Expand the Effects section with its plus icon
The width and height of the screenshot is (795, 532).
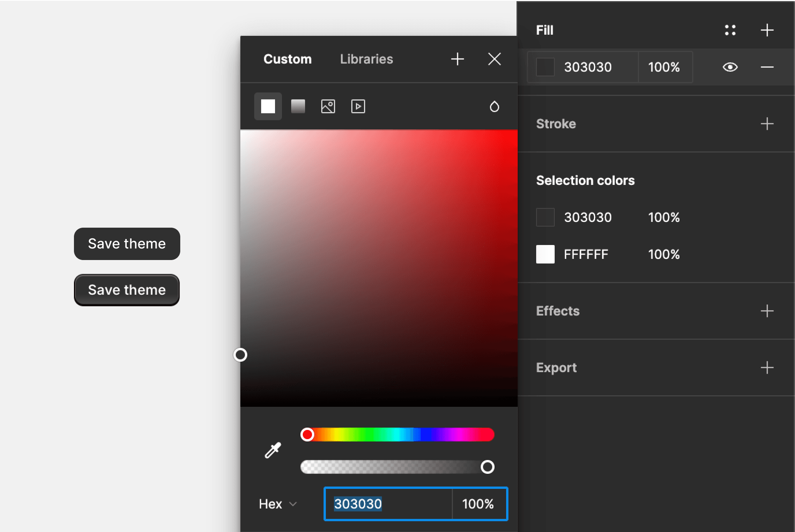(767, 311)
